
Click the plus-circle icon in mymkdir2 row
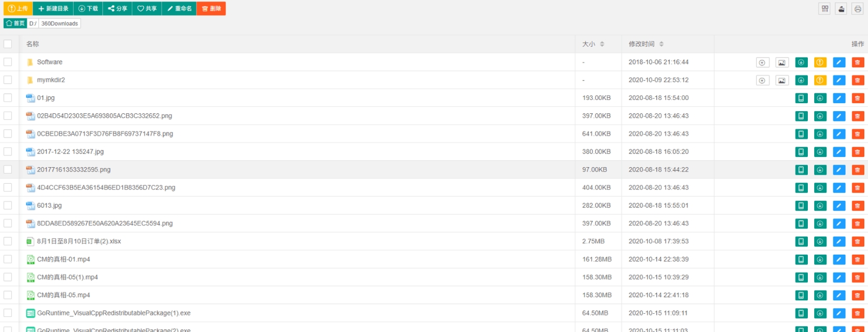click(762, 80)
